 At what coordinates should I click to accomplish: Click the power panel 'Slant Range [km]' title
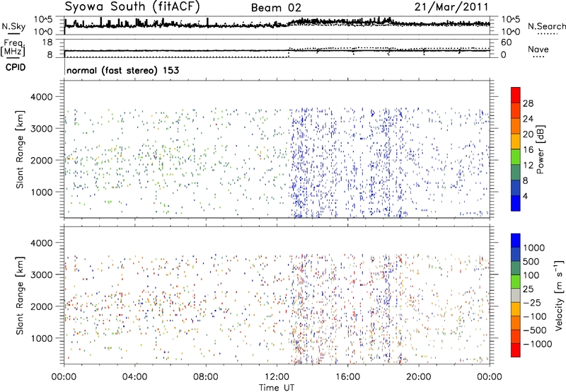[20, 149]
